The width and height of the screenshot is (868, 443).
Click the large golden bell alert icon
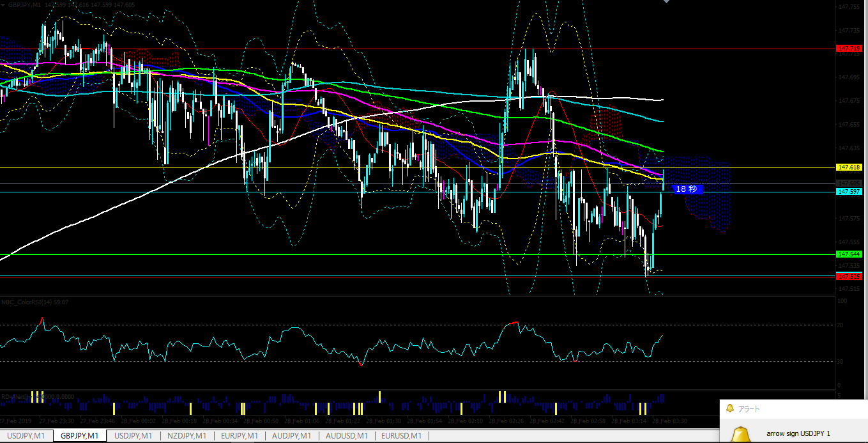(x=742, y=435)
